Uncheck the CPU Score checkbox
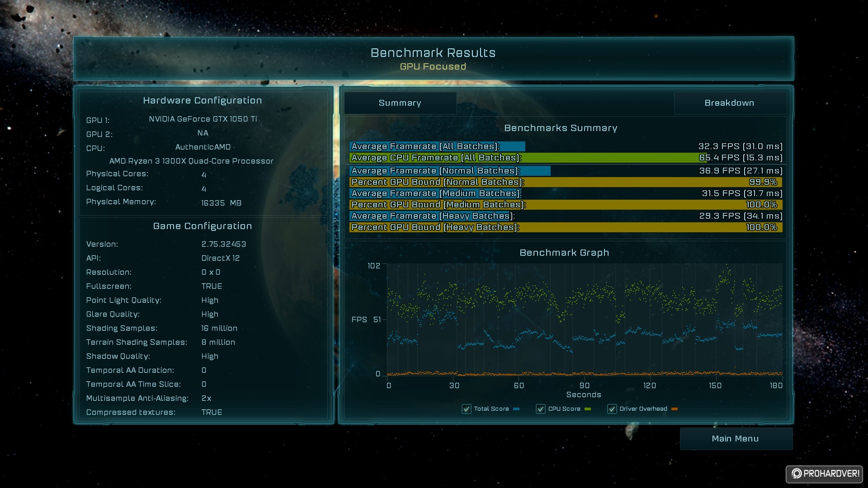This screenshot has height=488, width=868. click(x=541, y=409)
